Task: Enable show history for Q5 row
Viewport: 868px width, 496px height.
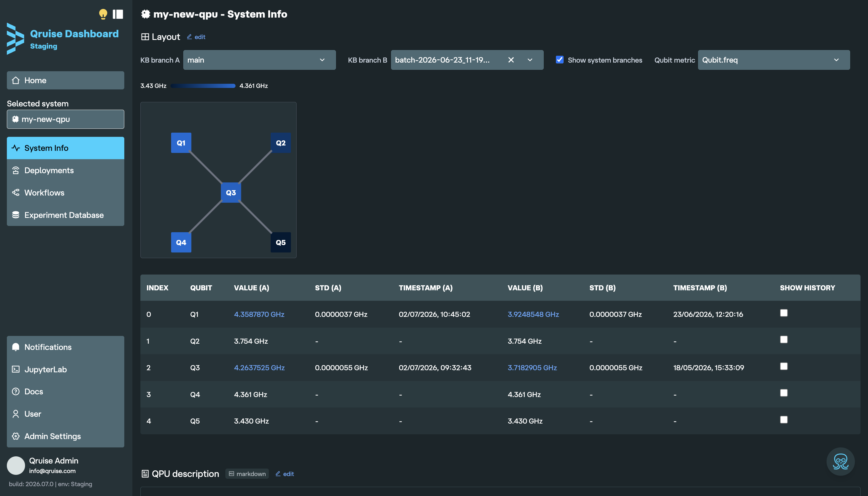Action: [x=784, y=419]
